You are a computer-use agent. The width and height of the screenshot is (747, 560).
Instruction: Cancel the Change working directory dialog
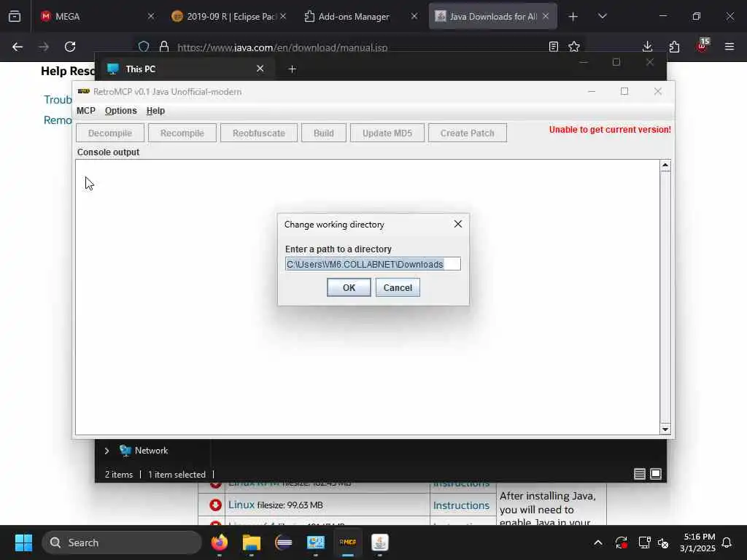pos(398,287)
